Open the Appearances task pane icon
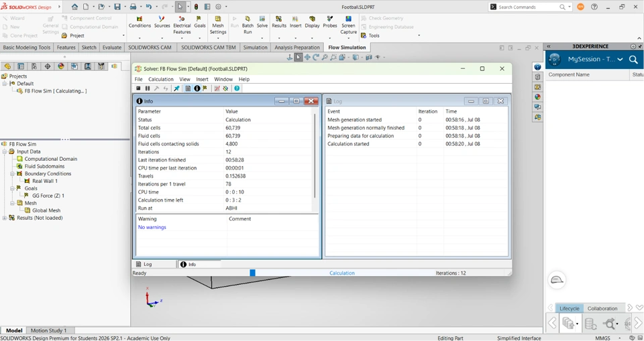 [x=537, y=97]
